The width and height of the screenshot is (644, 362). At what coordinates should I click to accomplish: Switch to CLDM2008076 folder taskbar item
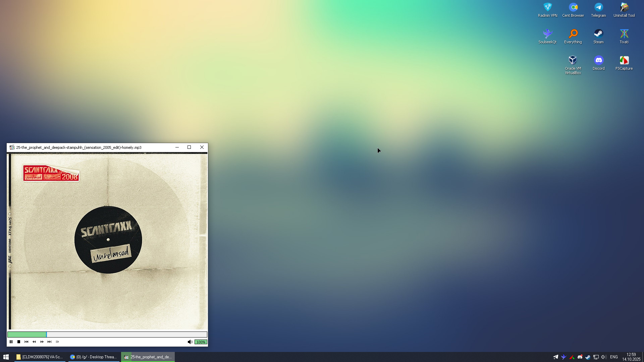click(40, 357)
